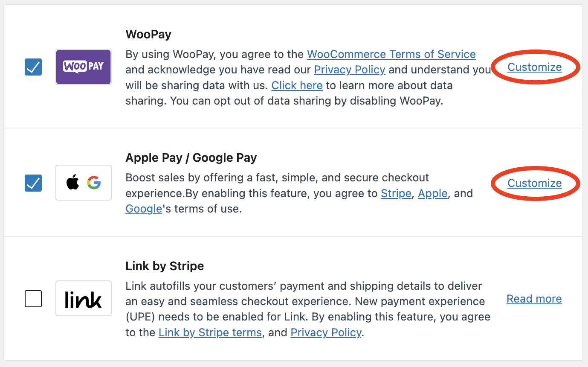Open Apple's terms of use link
The image size is (588, 367).
[x=432, y=193]
